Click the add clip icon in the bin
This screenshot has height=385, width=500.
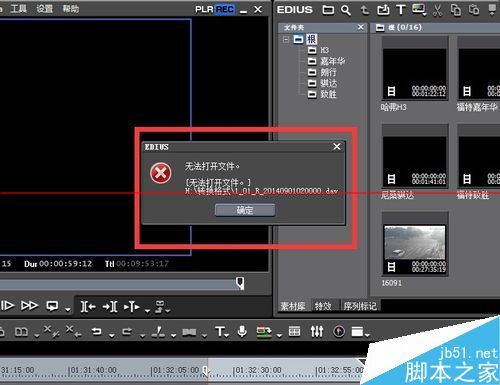(x=383, y=10)
